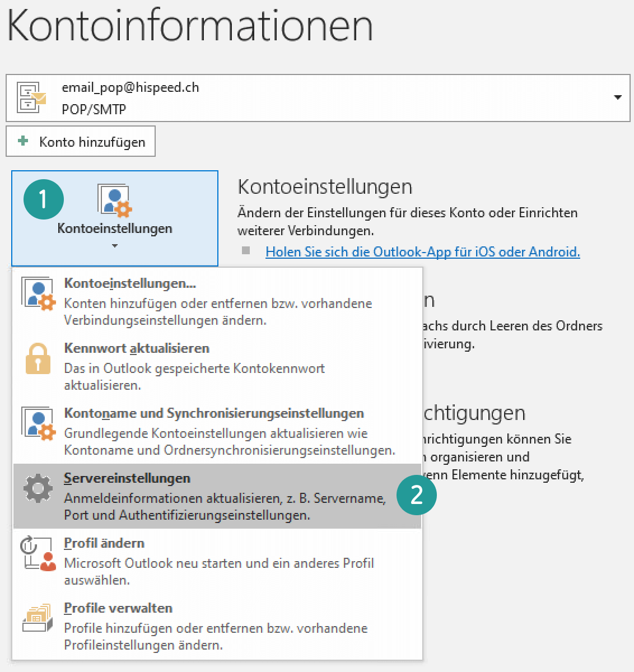The image size is (634, 672).
Task: Click the gear icon for Servereinstellungen
Action: click(x=38, y=488)
